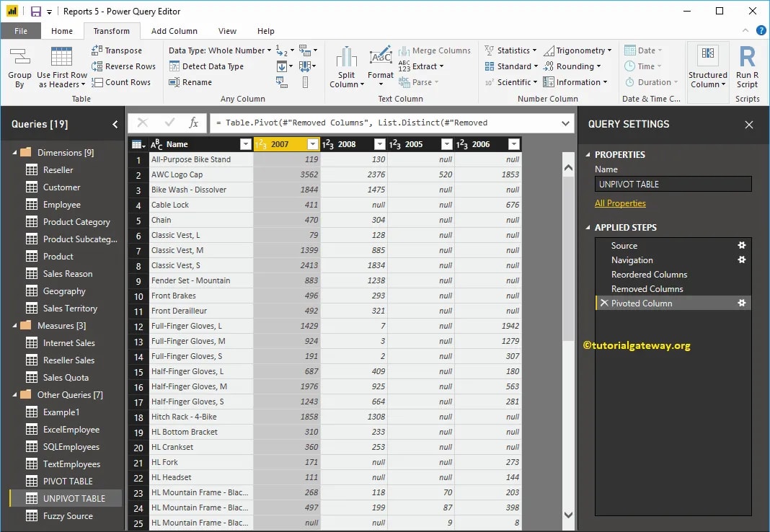
Task: Switch to the Add Column ribbon tab
Action: click(174, 31)
